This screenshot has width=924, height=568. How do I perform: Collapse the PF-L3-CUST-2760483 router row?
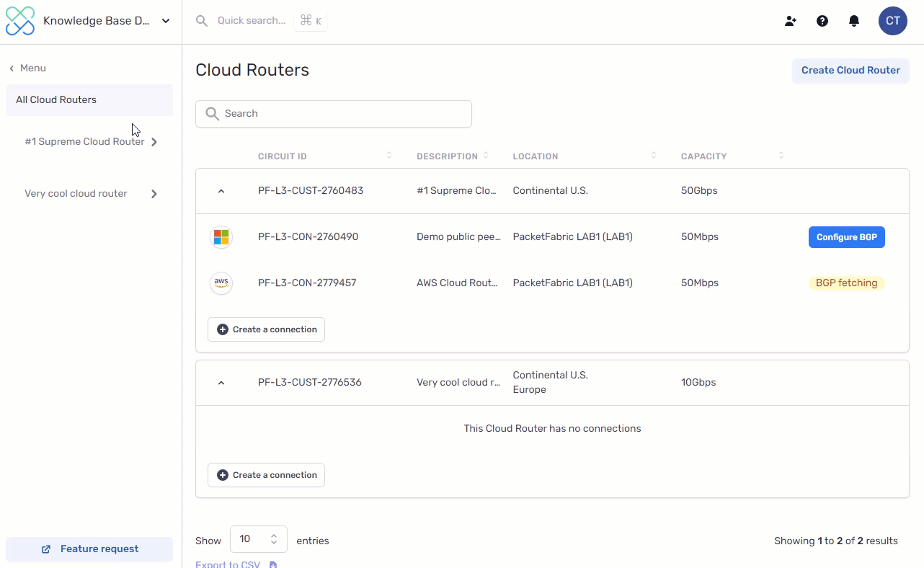click(x=221, y=190)
